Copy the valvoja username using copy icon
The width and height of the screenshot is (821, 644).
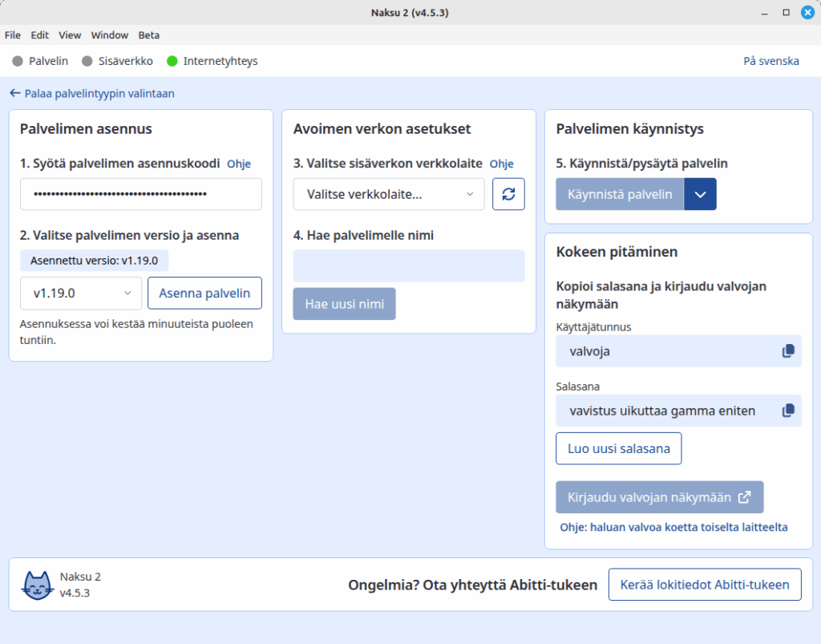tap(787, 350)
